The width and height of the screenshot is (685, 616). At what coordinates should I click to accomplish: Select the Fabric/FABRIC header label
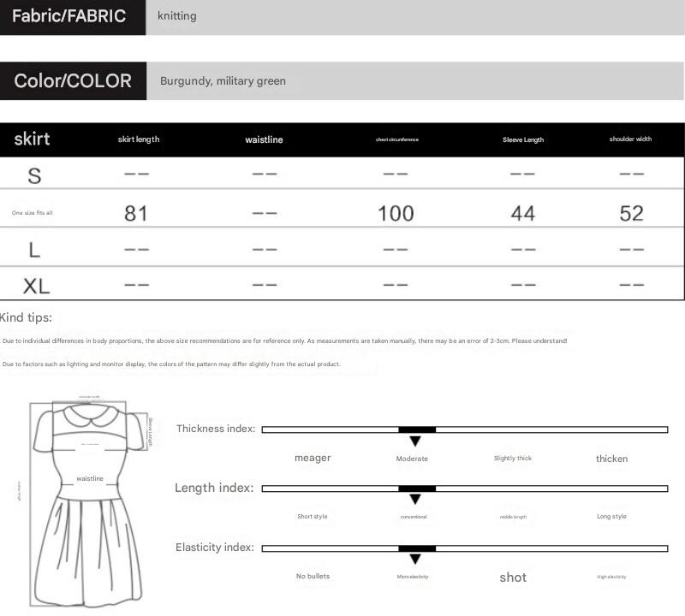coord(69,16)
